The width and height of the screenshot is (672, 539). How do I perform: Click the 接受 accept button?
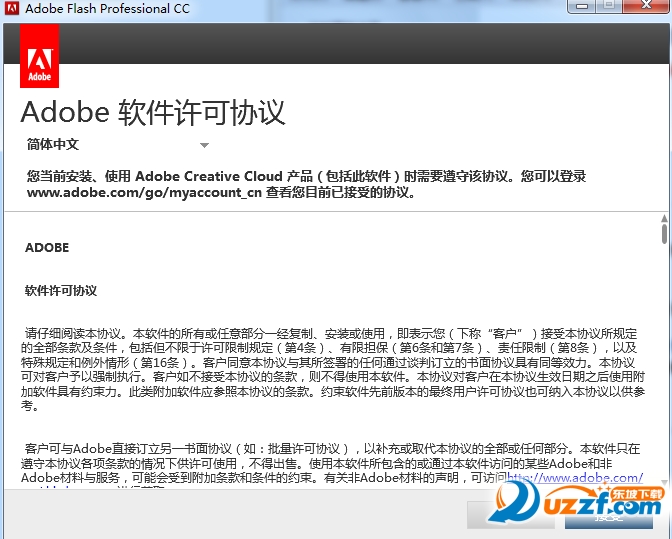click(x=609, y=515)
